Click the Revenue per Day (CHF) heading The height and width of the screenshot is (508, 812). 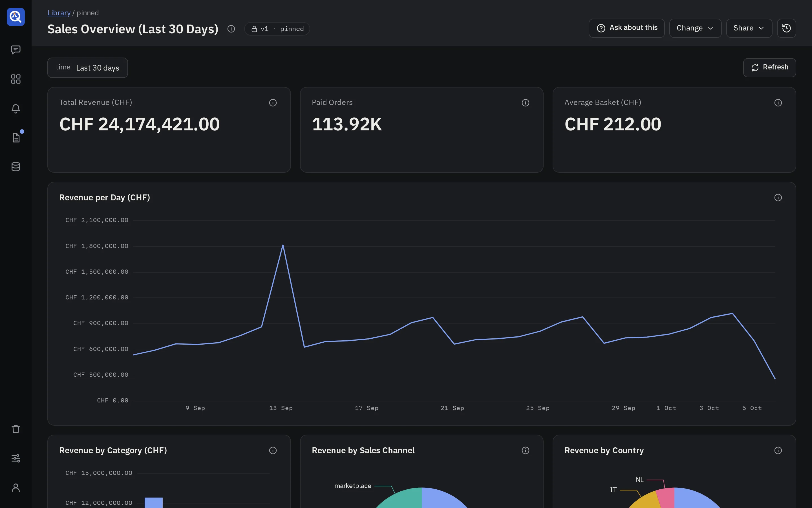104,198
